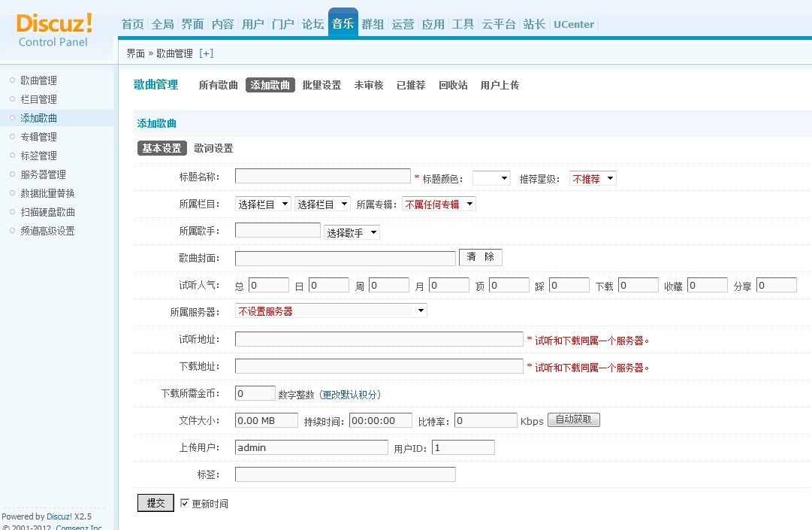Follow the 更改默认积分 link

tap(352, 395)
